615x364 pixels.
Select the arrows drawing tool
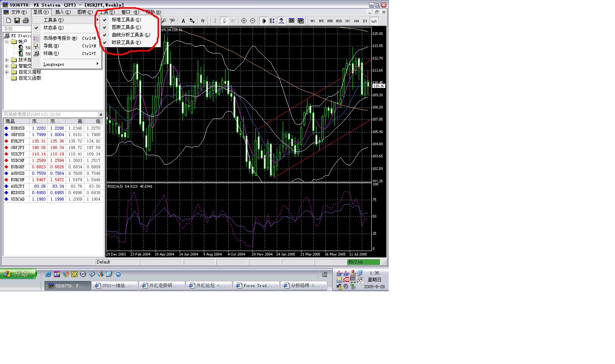click(192, 21)
